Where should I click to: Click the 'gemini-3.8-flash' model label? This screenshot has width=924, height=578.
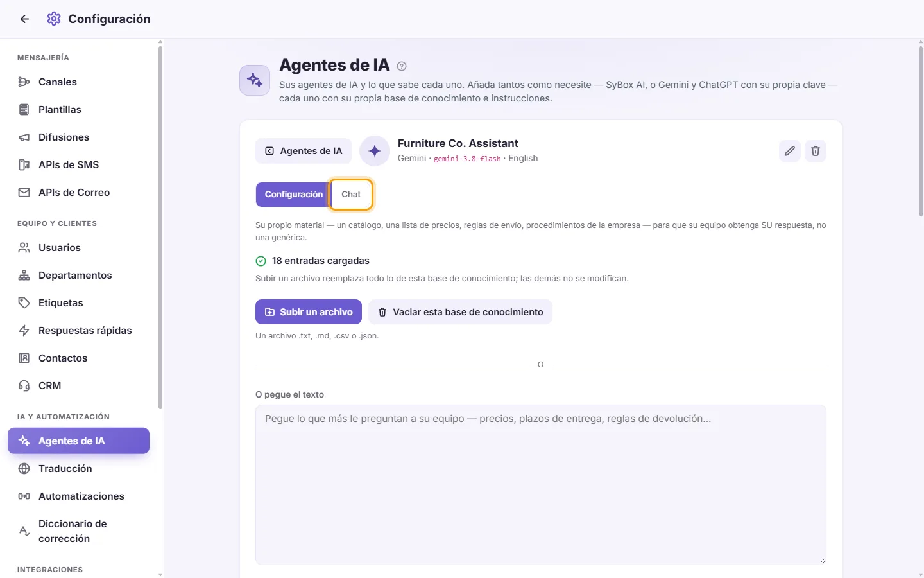[x=467, y=159]
